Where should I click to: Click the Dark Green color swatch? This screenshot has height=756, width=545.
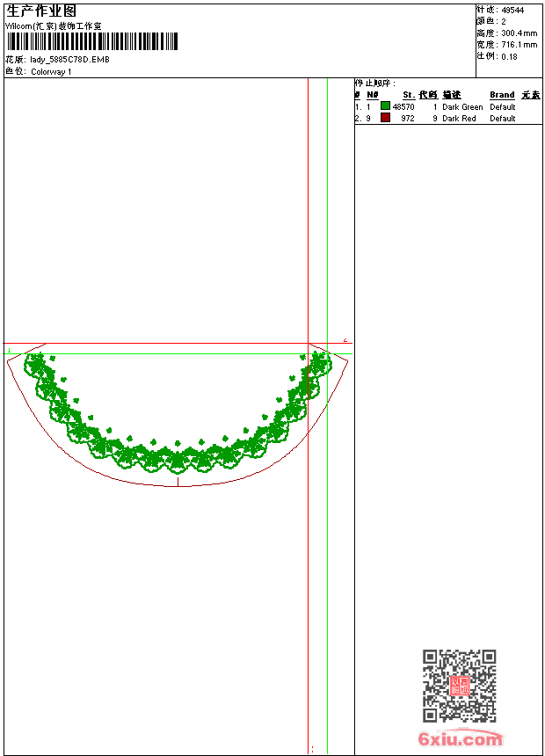(x=385, y=105)
